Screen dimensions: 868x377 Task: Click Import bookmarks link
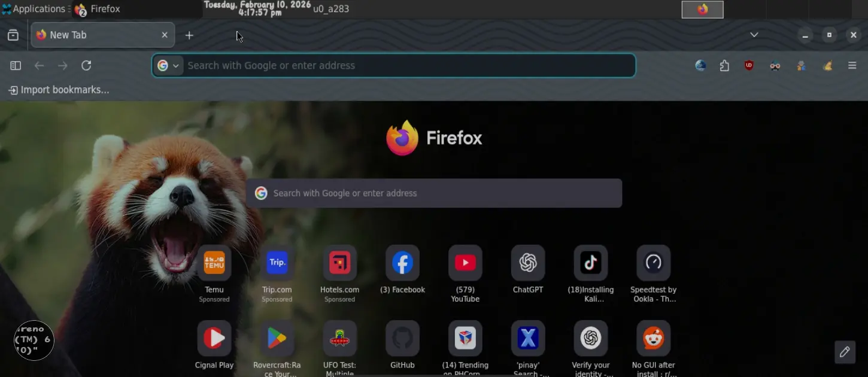[x=59, y=90]
